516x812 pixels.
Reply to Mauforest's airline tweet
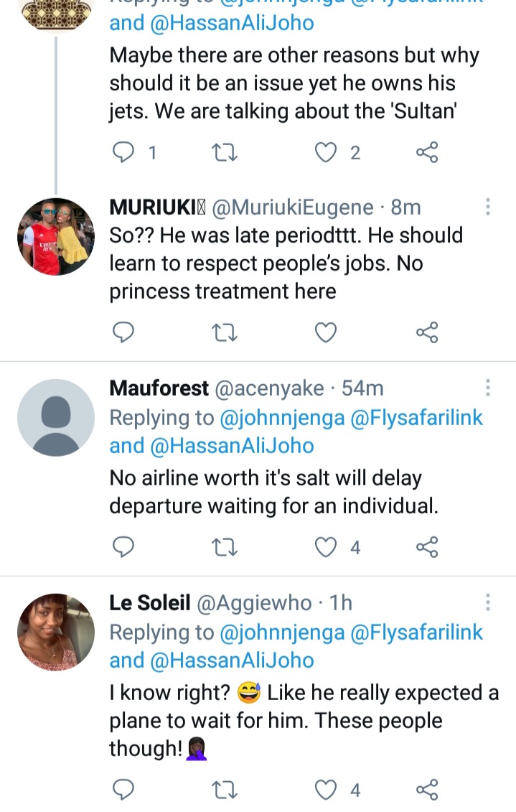(124, 548)
